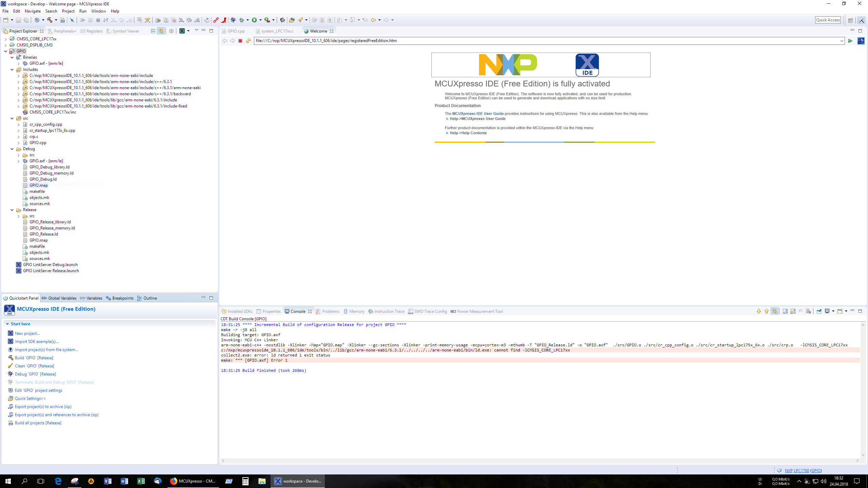Screen dimensions: 868x488
Task: Click green Go arrow beside URL field
Action: (850, 41)
